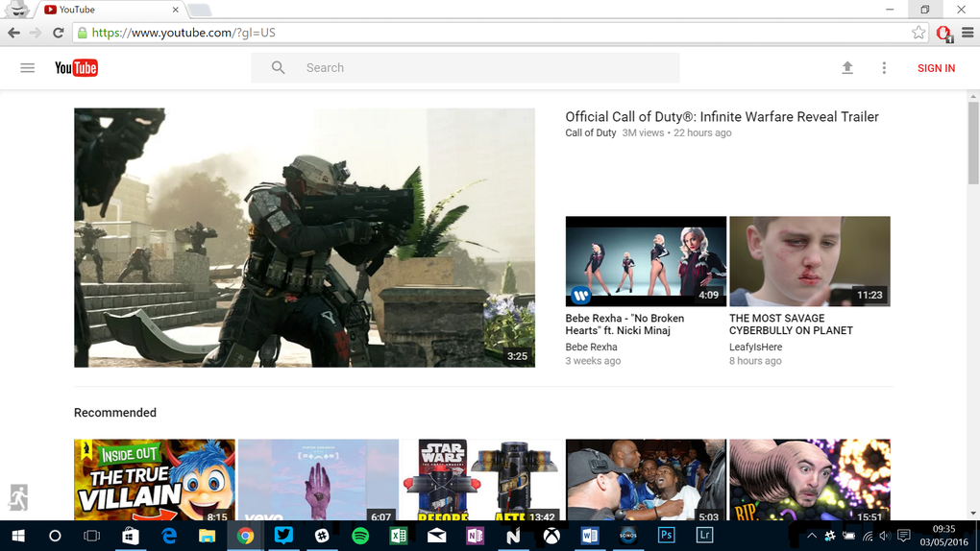
Task: Open network Wi-Fi tray icon
Action: [868, 536]
